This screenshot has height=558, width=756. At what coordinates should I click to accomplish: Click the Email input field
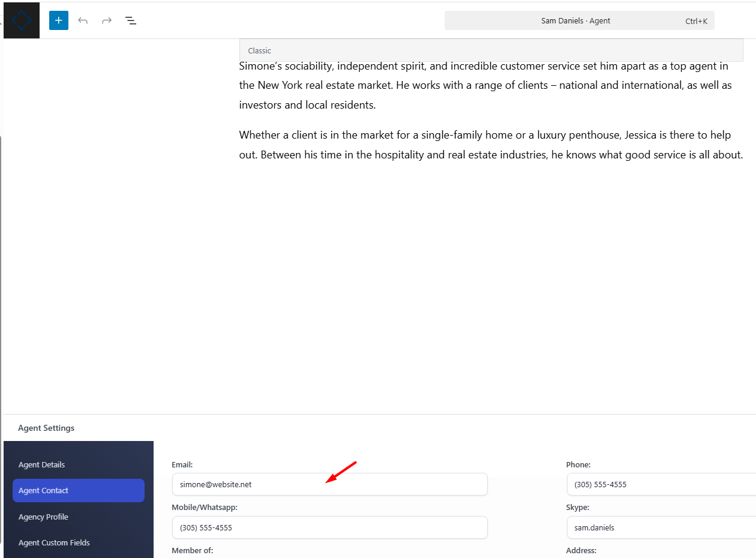coord(329,484)
